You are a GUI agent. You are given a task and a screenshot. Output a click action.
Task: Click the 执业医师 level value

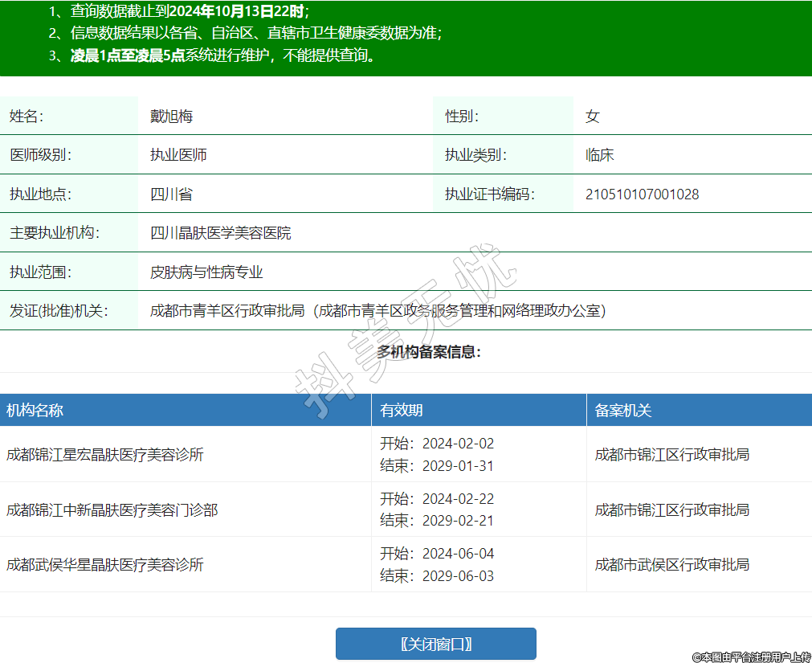(178, 155)
